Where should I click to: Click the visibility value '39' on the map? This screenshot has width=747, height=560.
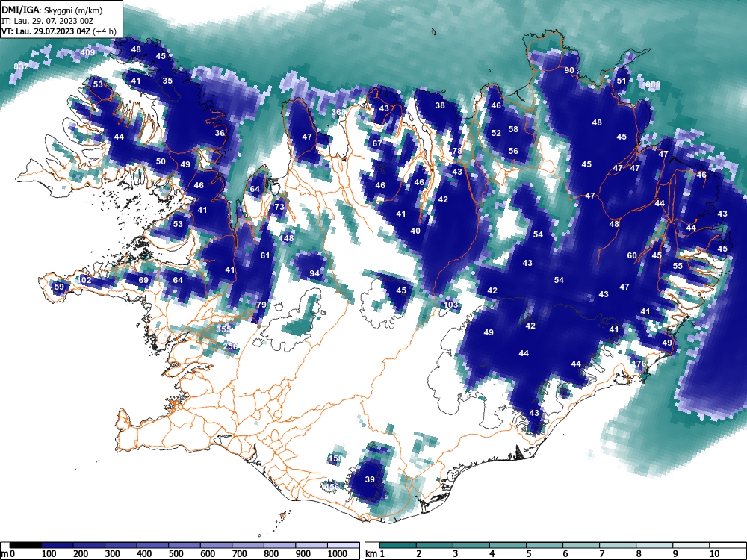(370, 479)
